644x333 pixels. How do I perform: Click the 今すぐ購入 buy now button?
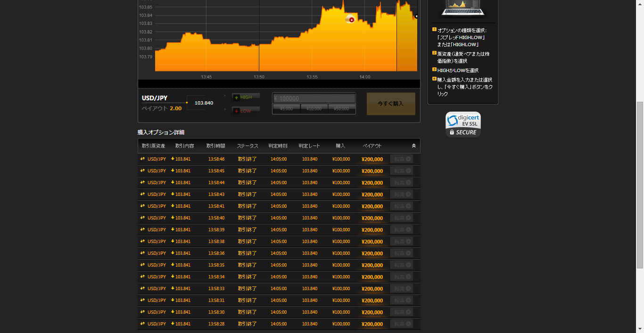(391, 104)
